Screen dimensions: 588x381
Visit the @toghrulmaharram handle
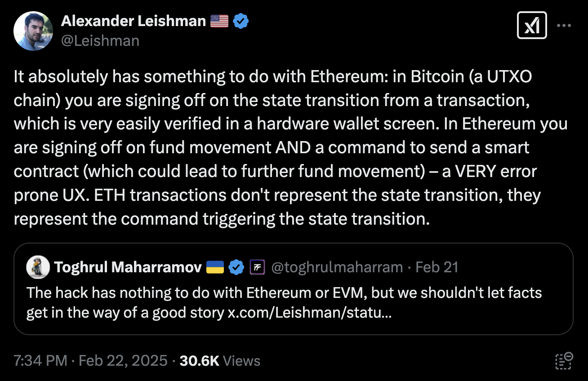(x=337, y=267)
